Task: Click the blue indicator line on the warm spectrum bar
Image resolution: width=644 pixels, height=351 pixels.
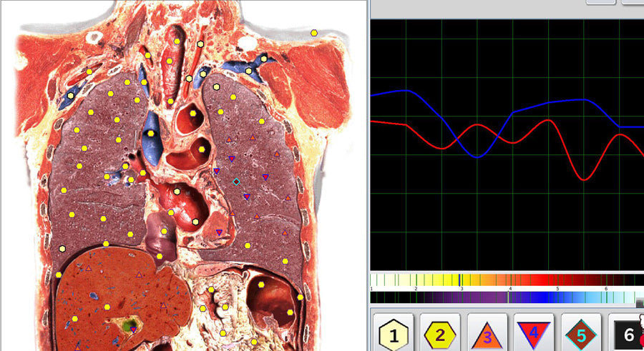Action: click(459, 280)
